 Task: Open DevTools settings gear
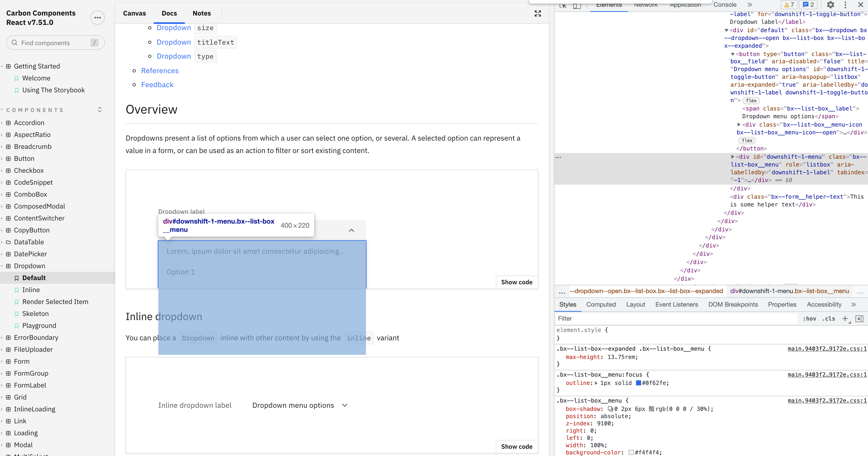(x=830, y=5)
